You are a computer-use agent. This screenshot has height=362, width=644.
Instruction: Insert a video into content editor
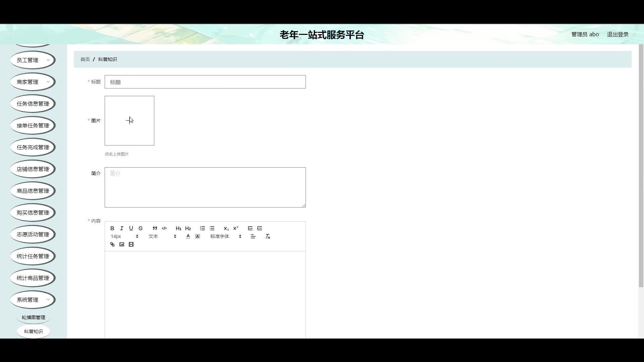[x=131, y=245]
